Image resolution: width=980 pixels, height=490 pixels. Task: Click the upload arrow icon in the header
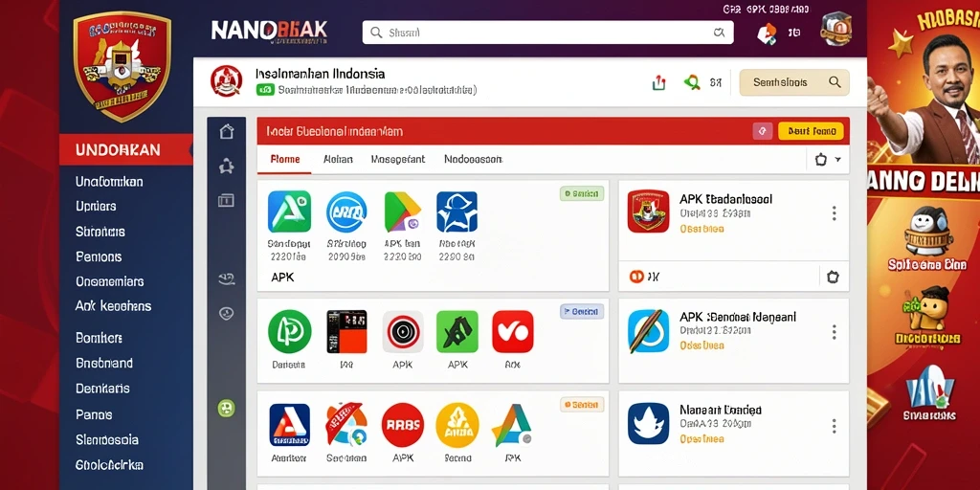(x=658, y=82)
